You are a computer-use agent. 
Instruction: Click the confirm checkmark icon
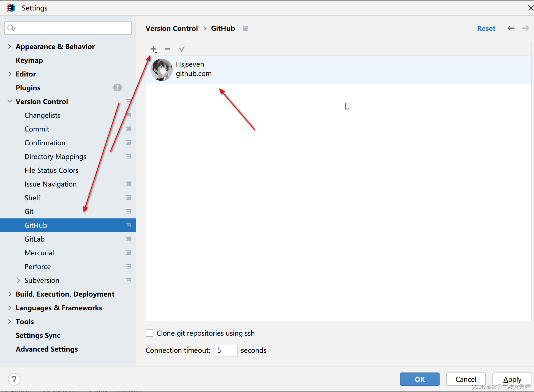[x=182, y=49]
